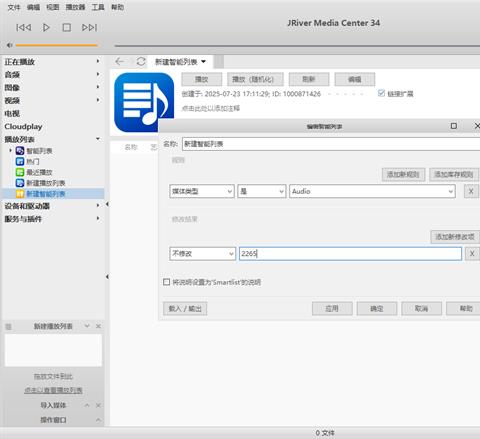Viewport: 480px width, 439px height.
Task: Click the 确定 OK button
Action: click(x=377, y=309)
